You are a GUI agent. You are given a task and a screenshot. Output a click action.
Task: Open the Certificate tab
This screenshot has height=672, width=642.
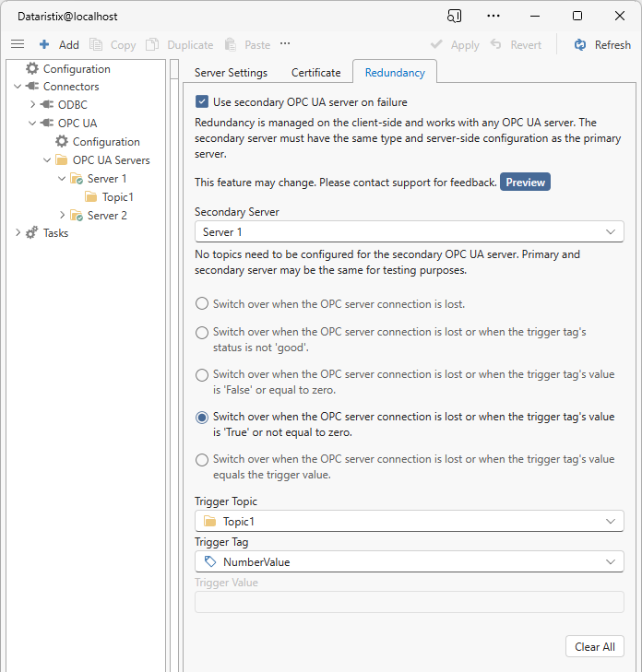coord(316,73)
